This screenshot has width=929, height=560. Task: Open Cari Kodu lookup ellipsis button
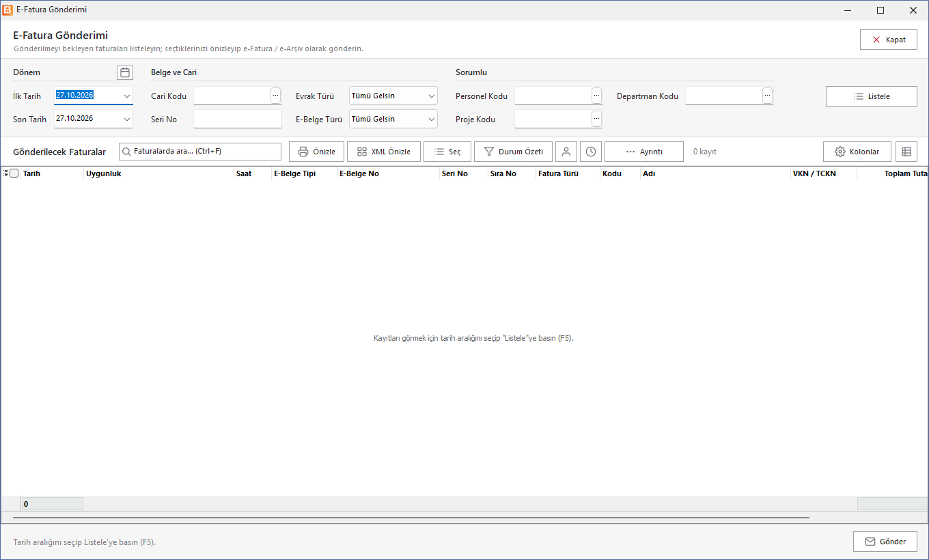pos(276,96)
